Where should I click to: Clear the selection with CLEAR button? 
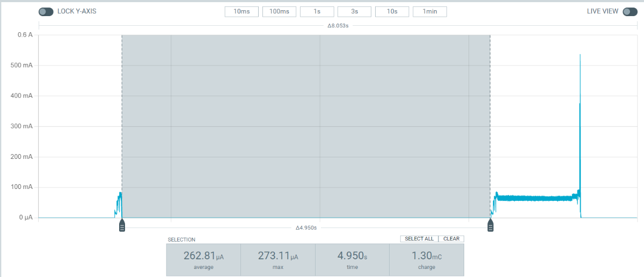click(451, 239)
